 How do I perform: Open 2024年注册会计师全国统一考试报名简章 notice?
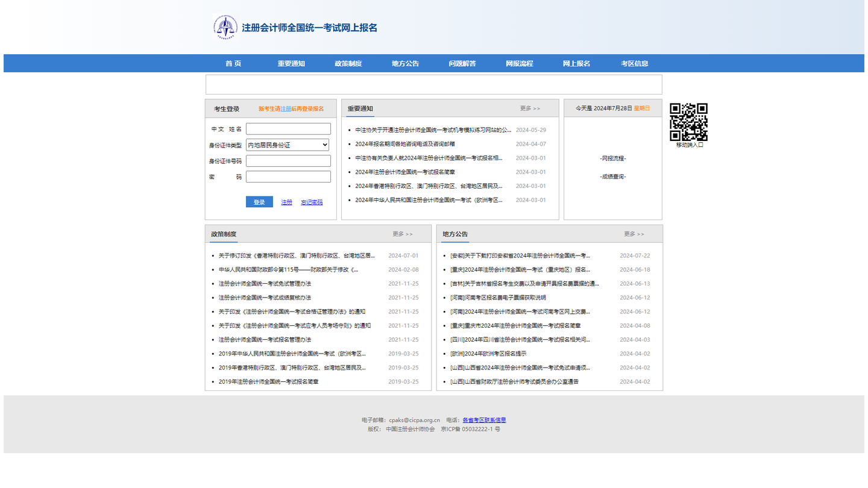click(x=405, y=172)
